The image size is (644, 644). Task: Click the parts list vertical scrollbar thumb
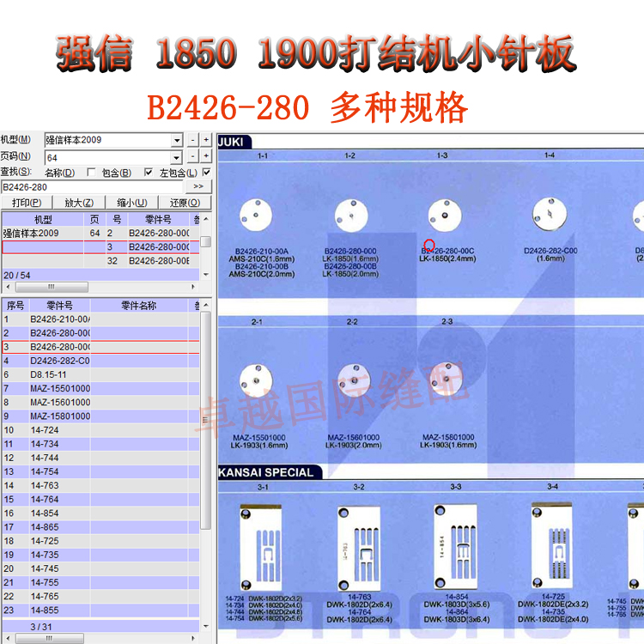[206, 420]
